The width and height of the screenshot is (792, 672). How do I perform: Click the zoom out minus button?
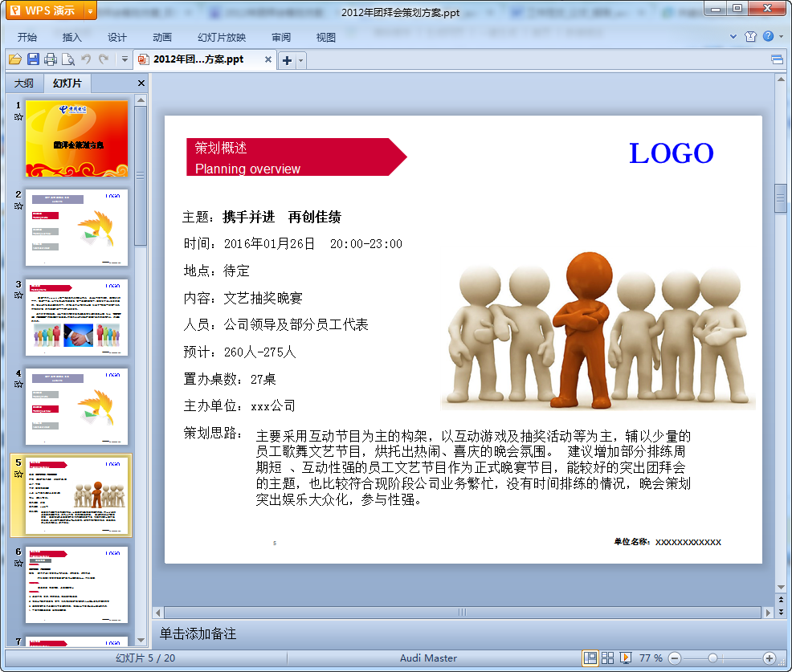point(675,658)
